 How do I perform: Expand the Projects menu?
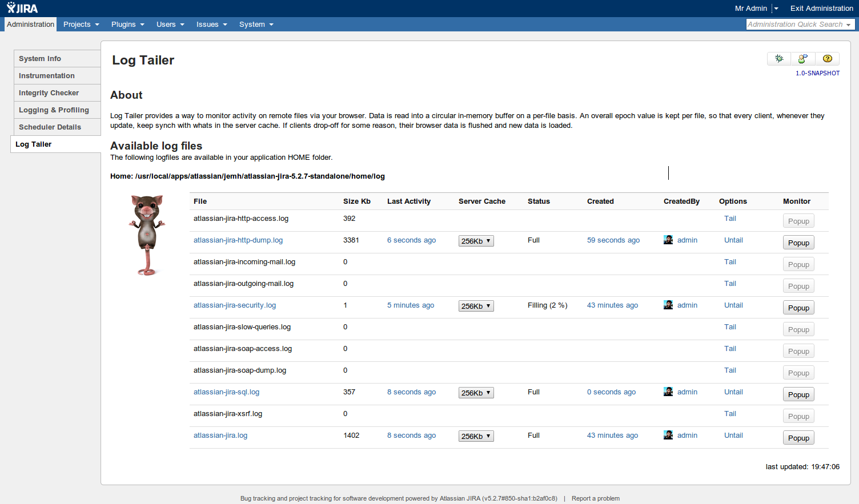pyautogui.click(x=81, y=24)
